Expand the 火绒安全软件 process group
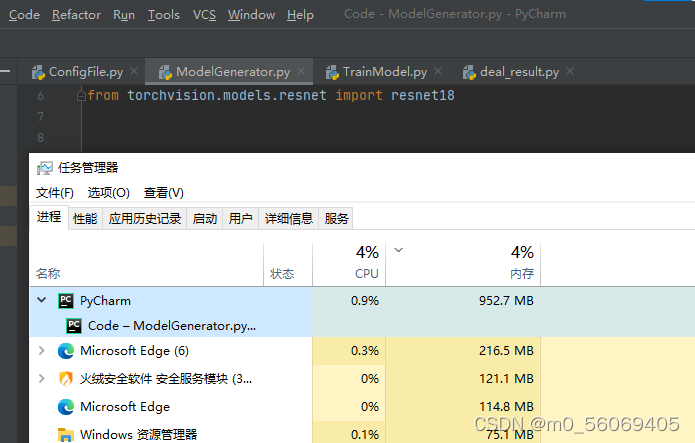Screen dimensions: 695x443 pyautogui.click(x=42, y=379)
